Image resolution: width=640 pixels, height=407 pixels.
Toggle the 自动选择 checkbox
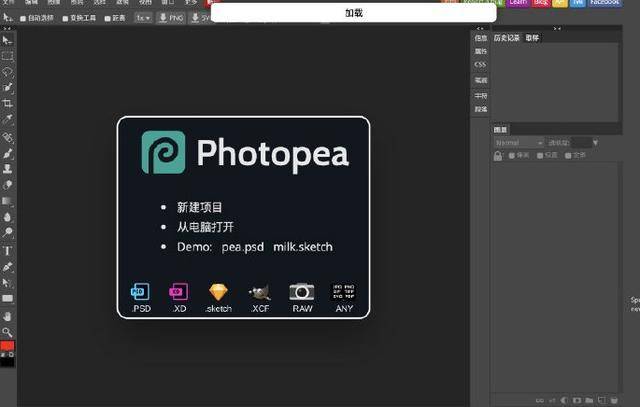click(23, 18)
